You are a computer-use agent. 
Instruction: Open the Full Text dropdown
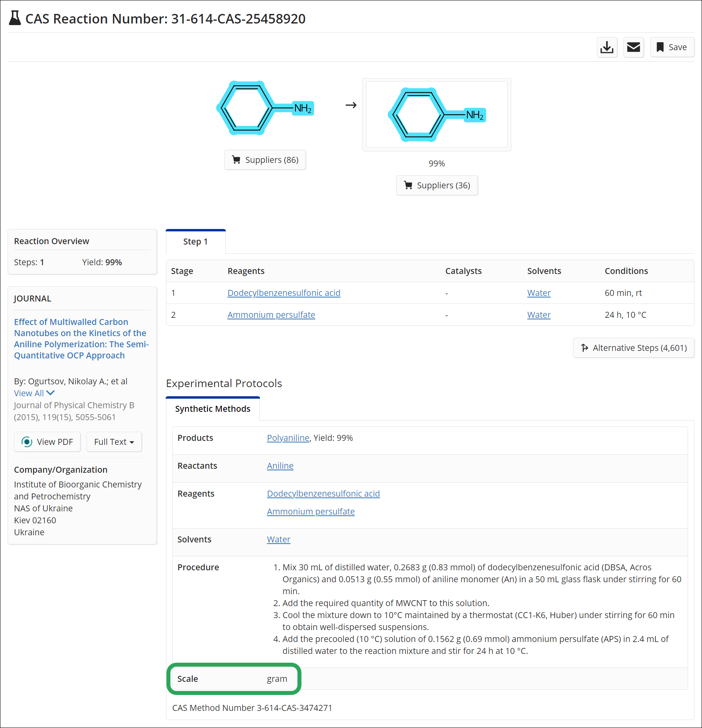pyautogui.click(x=114, y=442)
